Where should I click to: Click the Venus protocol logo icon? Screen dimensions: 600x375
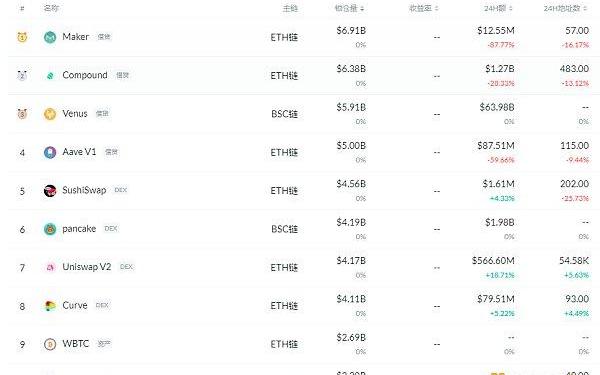[x=50, y=114]
